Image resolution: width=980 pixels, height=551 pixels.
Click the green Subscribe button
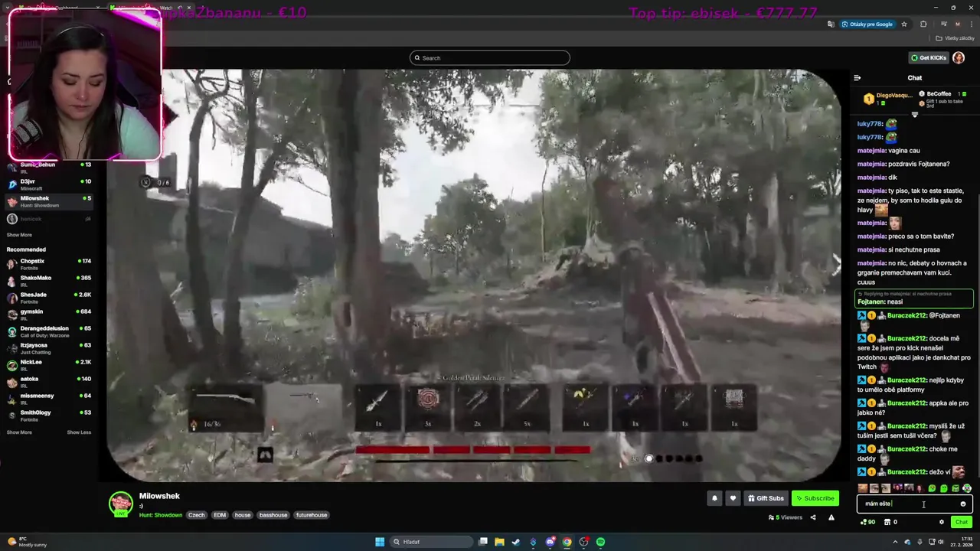pos(815,498)
